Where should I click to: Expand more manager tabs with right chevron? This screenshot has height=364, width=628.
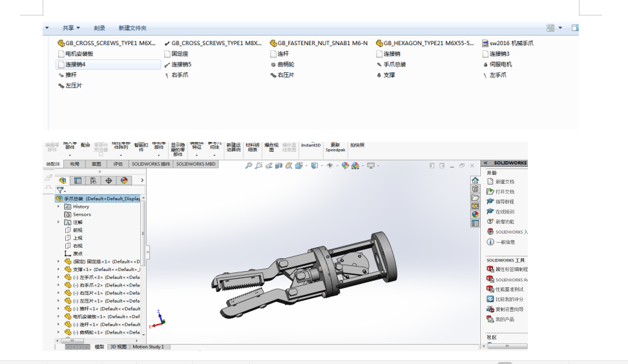point(141,181)
